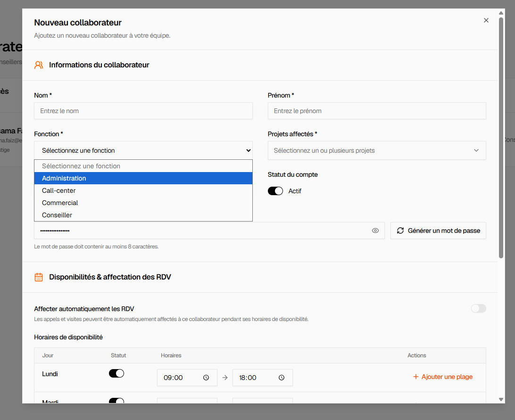Image resolution: width=515 pixels, height=420 pixels.
Task: Click the password input field
Action: click(x=209, y=231)
